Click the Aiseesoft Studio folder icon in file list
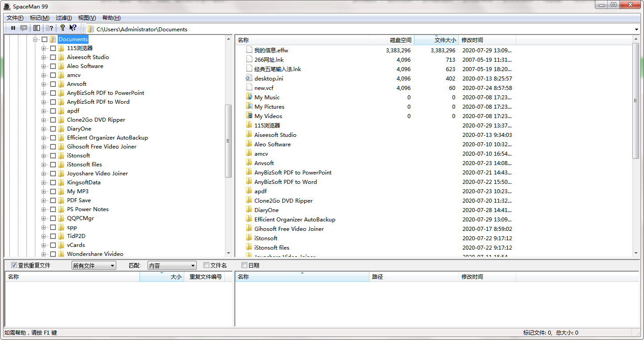 249,135
